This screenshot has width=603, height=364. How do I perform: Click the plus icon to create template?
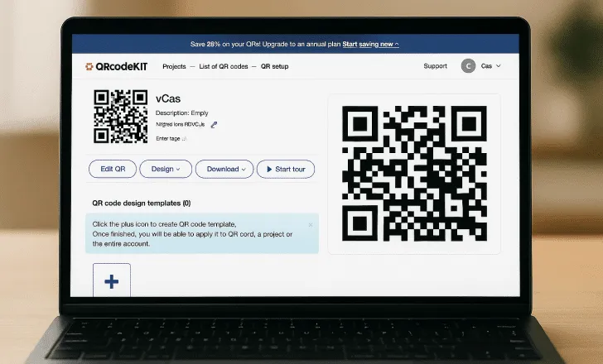tap(112, 281)
